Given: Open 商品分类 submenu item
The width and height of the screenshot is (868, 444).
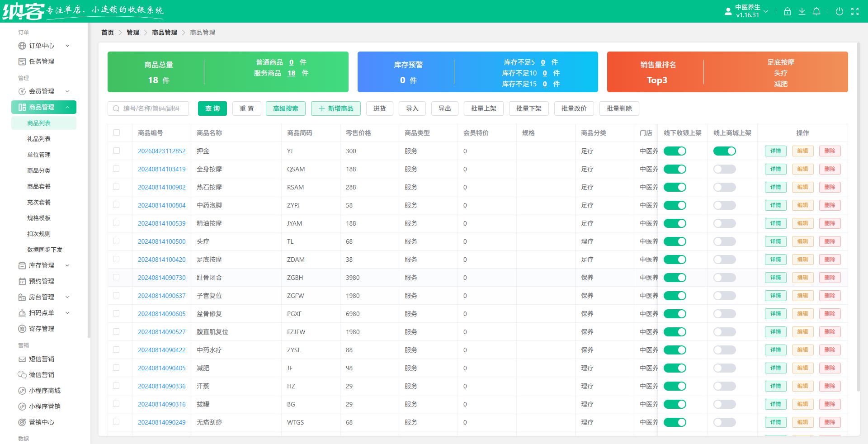Looking at the screenshot, I should (x=39, y=170).
